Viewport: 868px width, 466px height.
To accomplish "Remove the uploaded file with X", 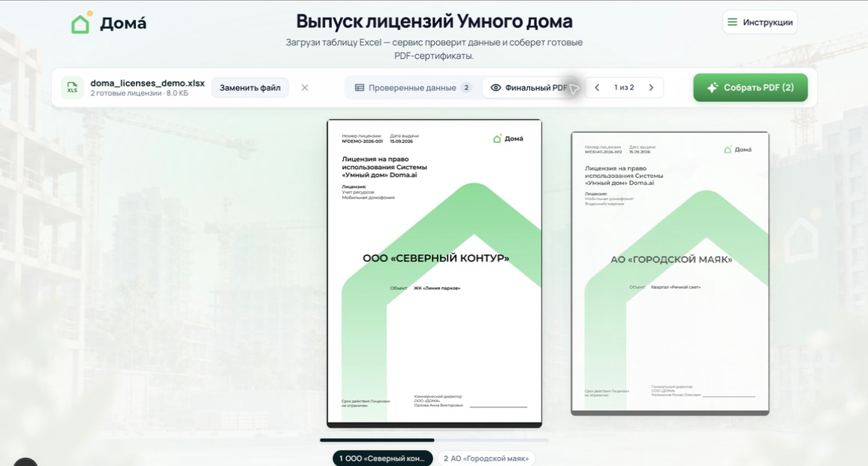I will (304, 87).
